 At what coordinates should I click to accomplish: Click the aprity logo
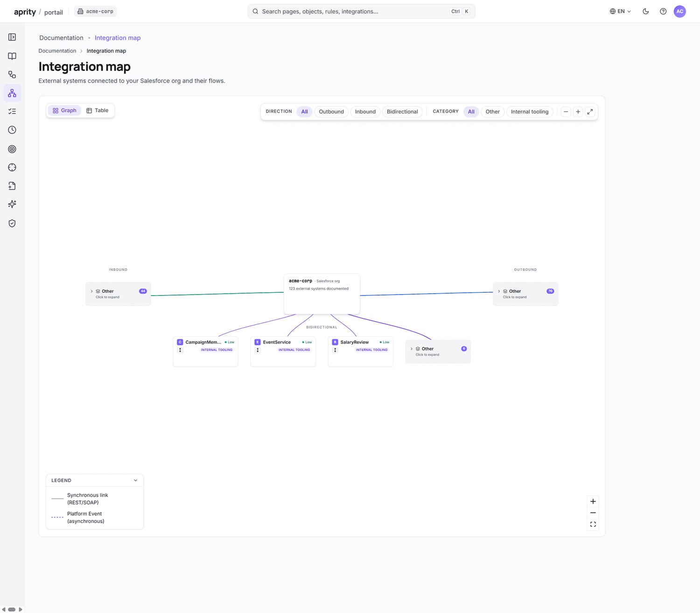(x=25, y=12)
